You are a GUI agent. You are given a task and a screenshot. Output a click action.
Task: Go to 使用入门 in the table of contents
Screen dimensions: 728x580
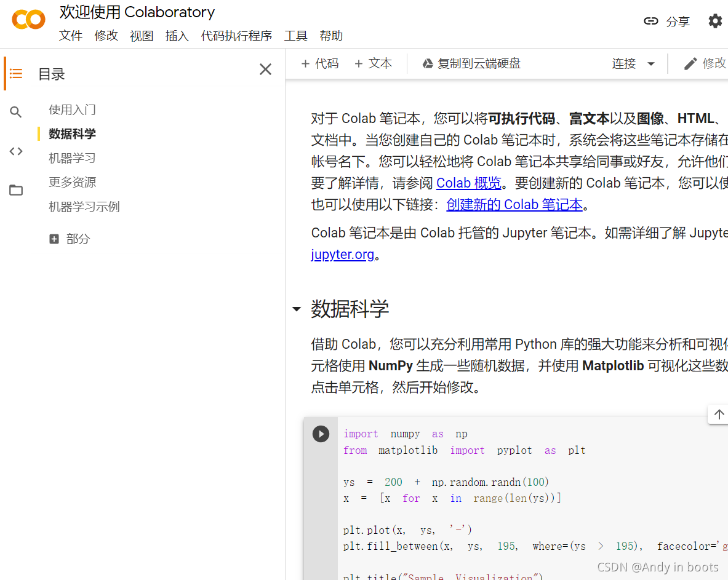point(73,110)
